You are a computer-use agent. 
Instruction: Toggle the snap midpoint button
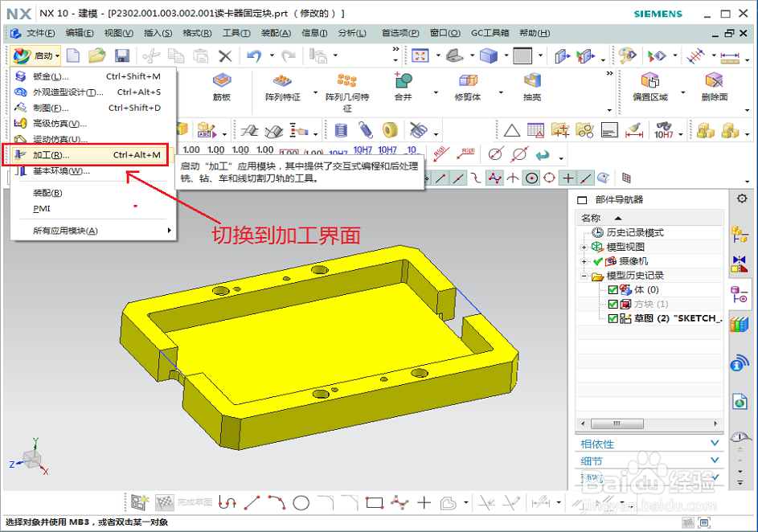tap(458, 178)
